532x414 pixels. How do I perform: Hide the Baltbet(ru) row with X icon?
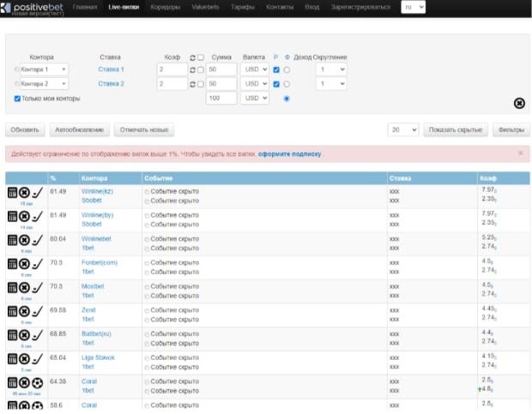pos(24,335)
